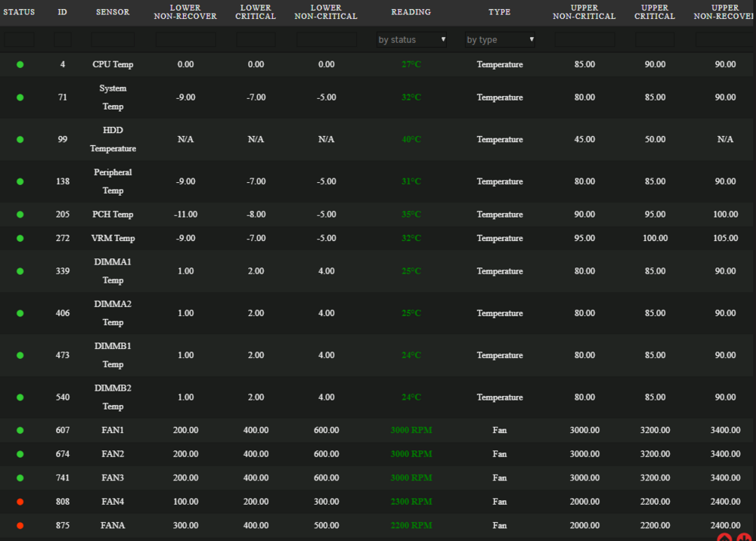Click the '3000 RPM' reading for FAN1
756x541 pixels.
pyautogui.click(x=411, y=430)
